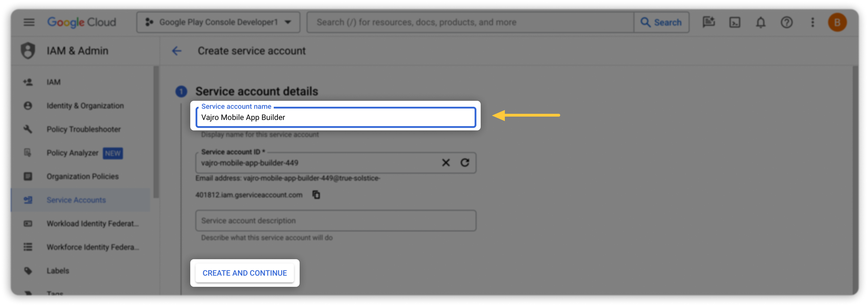This screenshot has height=306, width=868.
Task: Select Service Accounts in the sidebar
Action: tap(76, 200)
